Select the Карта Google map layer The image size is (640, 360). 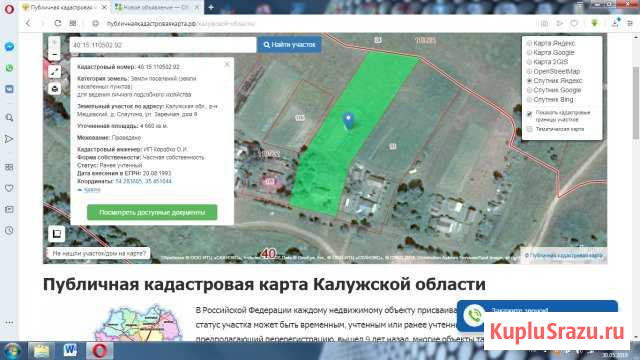point(551,52)
